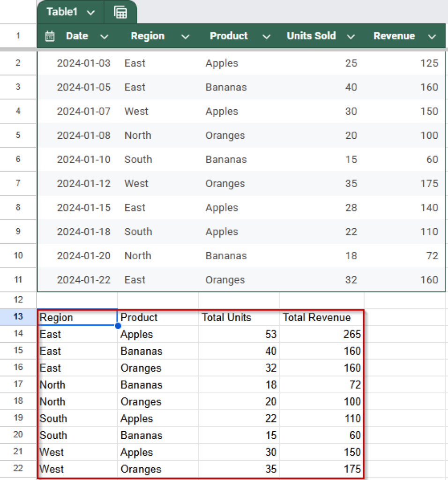Select the Date column header text
The image size is (448, 480).
click(x=76, y=36)
